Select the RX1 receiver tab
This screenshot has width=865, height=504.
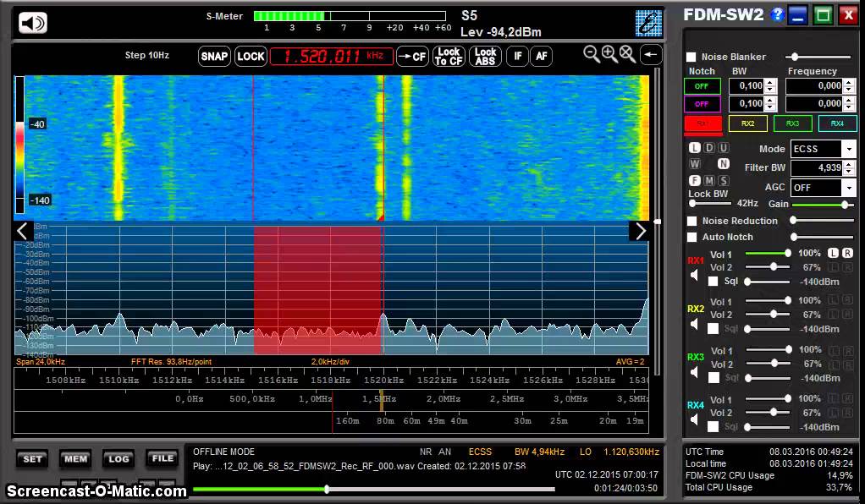tap(702, 123)
